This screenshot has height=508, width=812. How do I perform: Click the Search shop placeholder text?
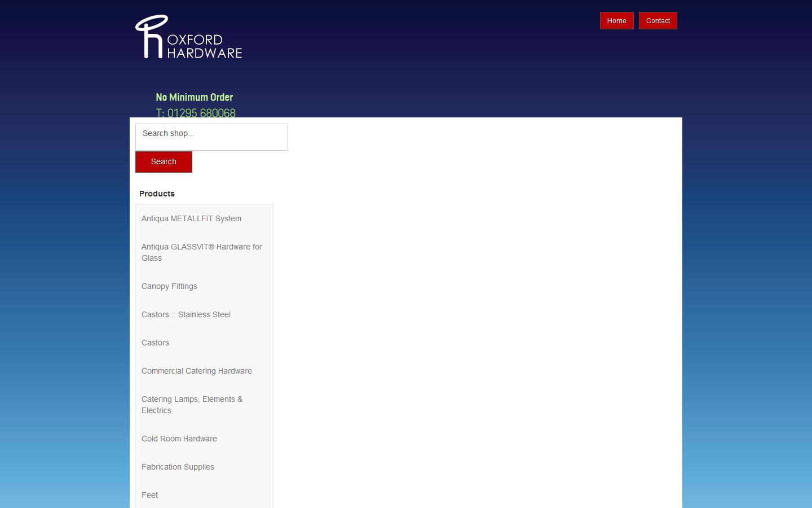[x=169, y=133]
